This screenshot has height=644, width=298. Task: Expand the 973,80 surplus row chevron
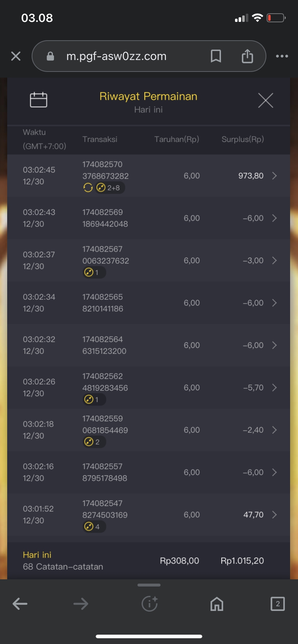(275, 176)
